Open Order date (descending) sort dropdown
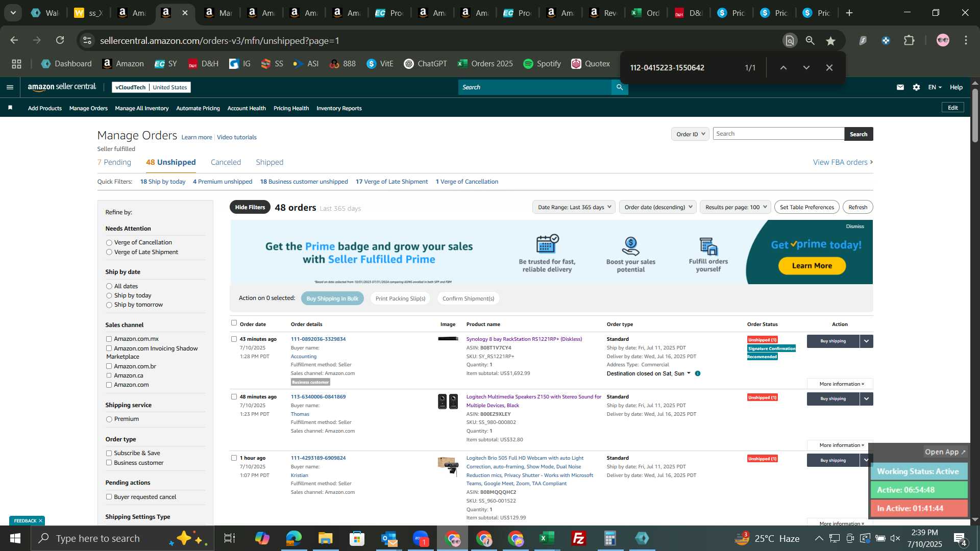 coord(658,207)
